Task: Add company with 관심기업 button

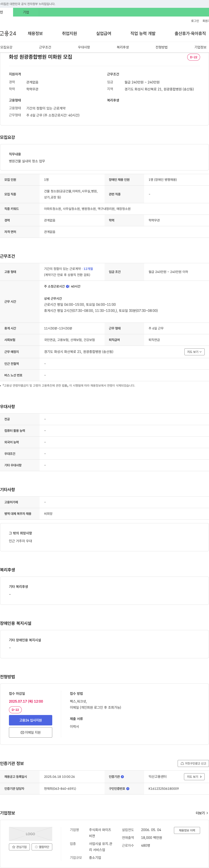Action: (19, 847)
